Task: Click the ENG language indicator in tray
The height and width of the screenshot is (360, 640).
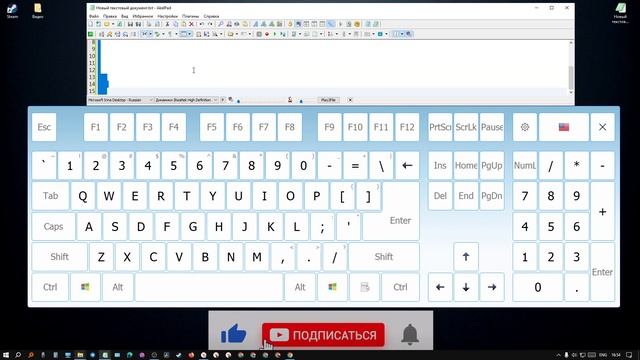Action: tap(603, 355)
